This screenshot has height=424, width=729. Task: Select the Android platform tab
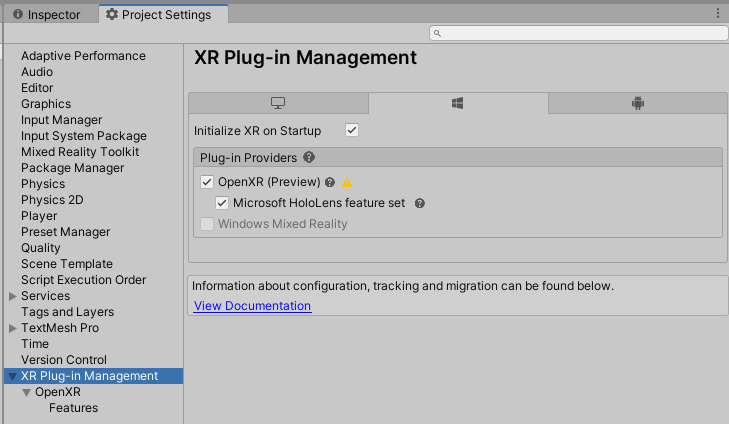pos(638,103)
